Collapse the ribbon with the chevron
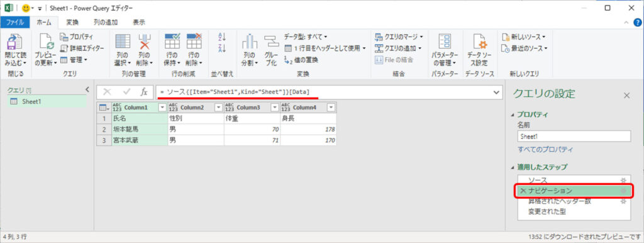 tap(626, 23)
